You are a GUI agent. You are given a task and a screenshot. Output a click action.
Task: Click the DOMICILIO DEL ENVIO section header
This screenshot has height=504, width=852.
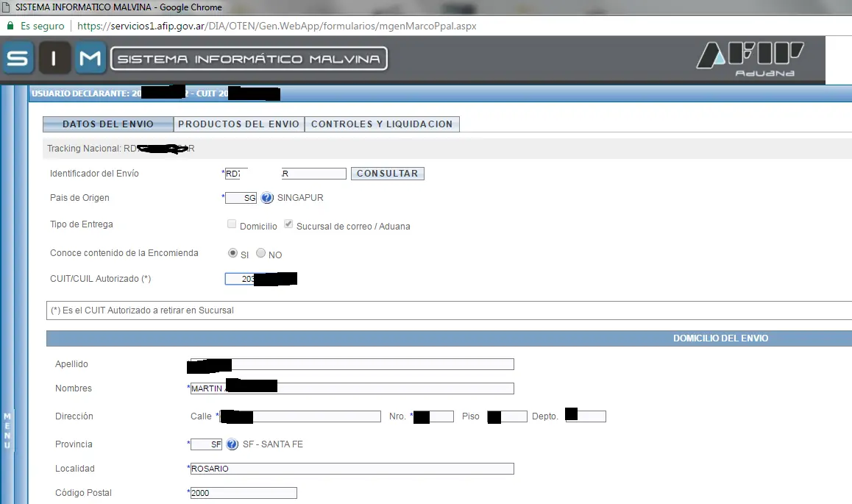pos(720,338)
